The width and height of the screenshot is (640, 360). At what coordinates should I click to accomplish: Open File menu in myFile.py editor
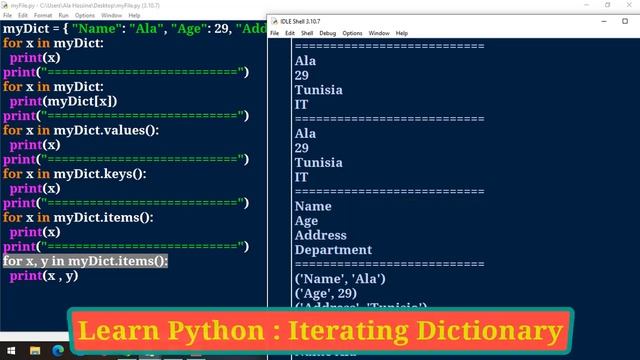(7, 16)
